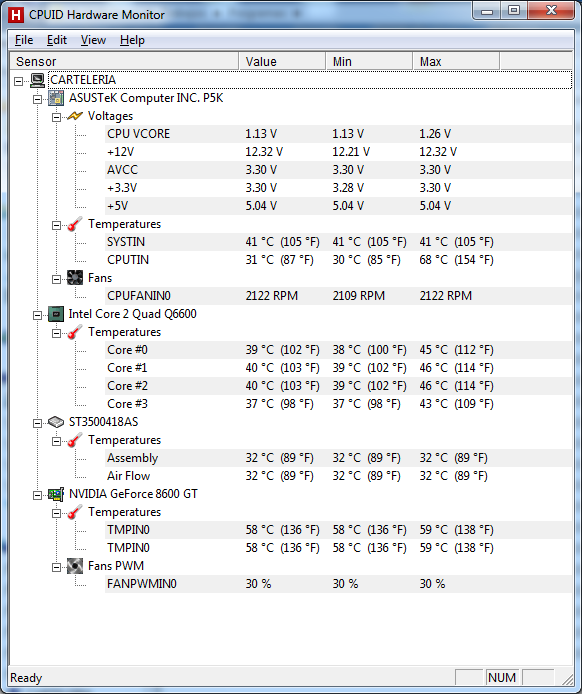Click the thermometer icon under NVIDIA GeForce
This screenshot has width=582, height=694.
(75, 512)
